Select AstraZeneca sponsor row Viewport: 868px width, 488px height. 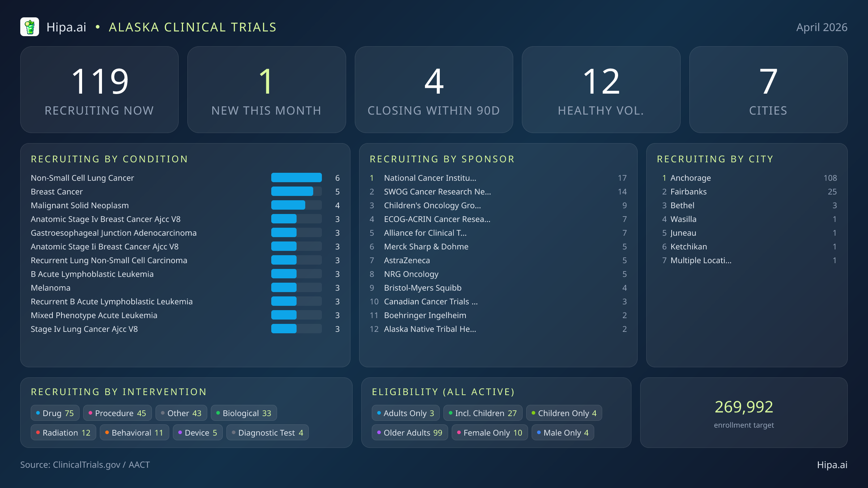coord(498,260)
